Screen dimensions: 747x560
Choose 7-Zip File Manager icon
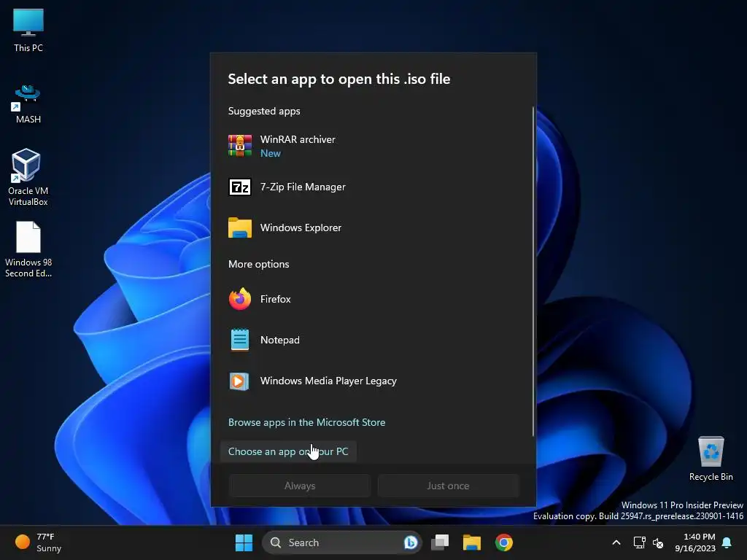[239, 187]
